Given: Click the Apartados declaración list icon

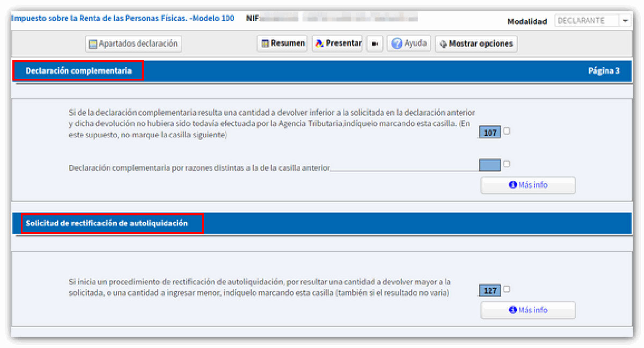Looking at the screenshot, I should 92,44.
